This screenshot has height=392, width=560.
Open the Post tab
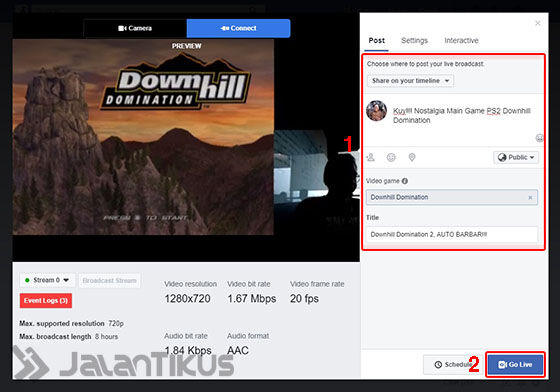[376, 40]
